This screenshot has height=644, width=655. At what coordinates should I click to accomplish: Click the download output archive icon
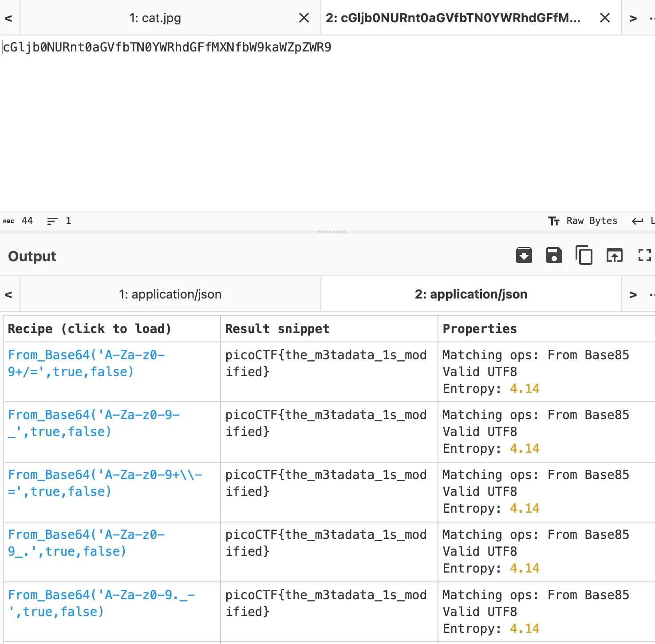pos(524,255)
